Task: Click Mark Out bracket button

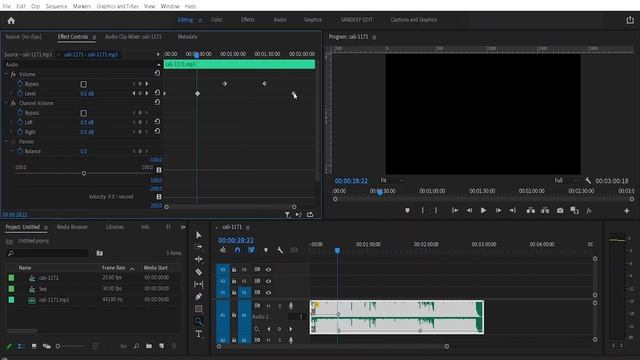Action: (x=436, y=211)
